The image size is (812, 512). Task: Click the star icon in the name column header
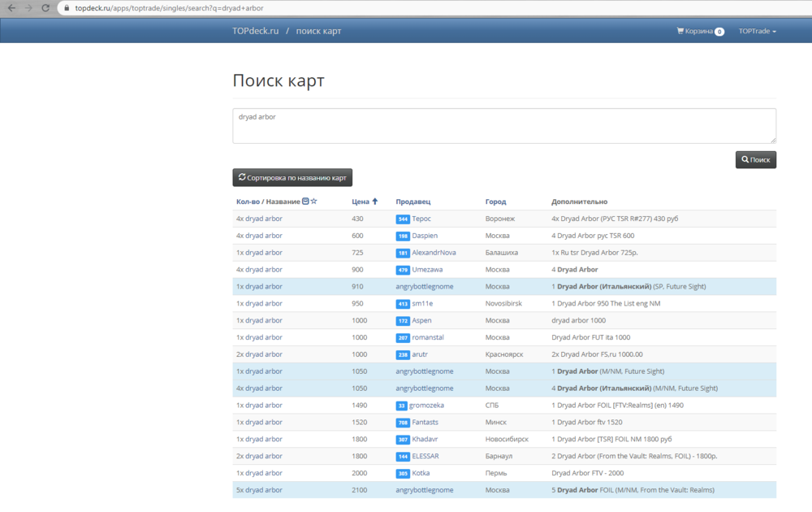click(x=314, y=202)
